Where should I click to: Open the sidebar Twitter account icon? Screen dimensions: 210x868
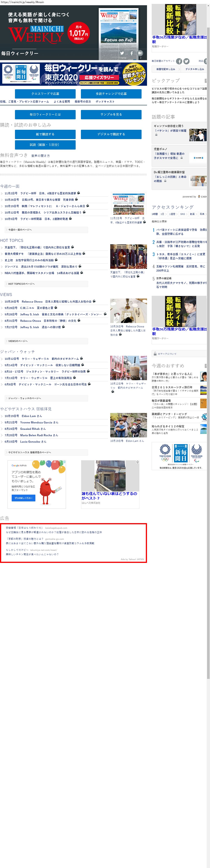tap(186, 61)
